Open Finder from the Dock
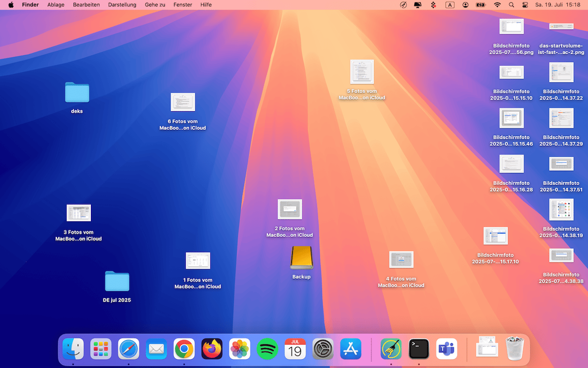This screenshot has height=368, width=588. tap(73, 349)
